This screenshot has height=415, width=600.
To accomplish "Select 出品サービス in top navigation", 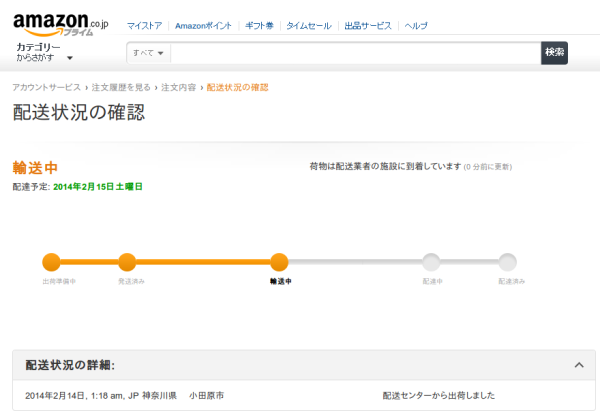I will coord(365,25).
